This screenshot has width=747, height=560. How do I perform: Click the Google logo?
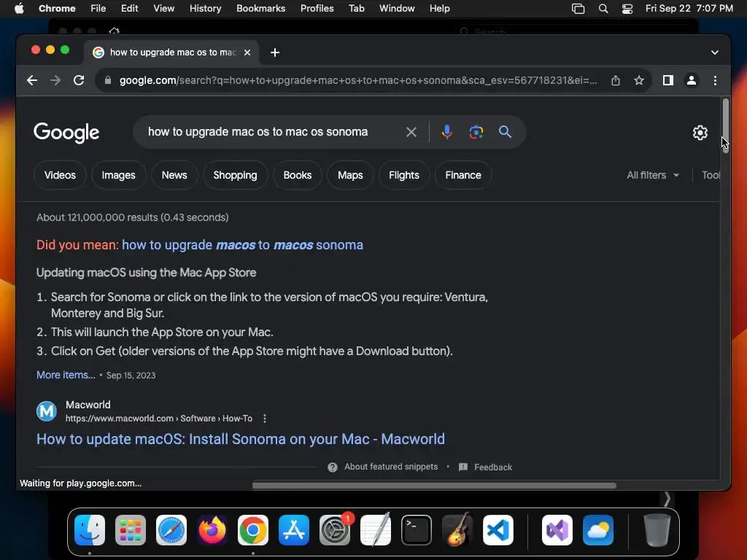click(66, 133)
